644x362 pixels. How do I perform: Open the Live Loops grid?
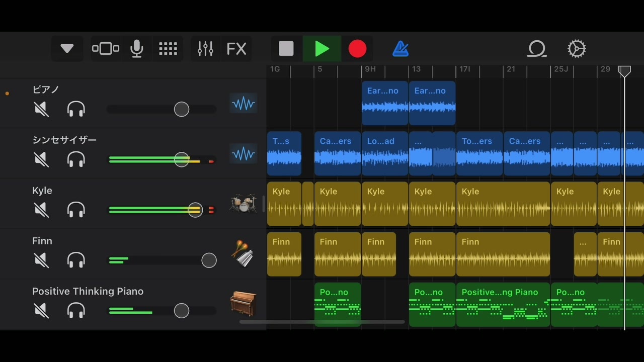[x=168, y=49]
